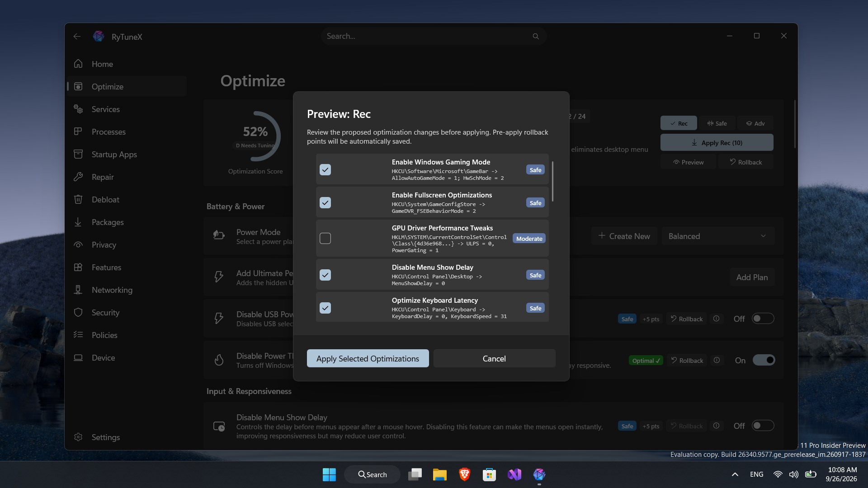Turn off the Disable Power Throttling switch
The width and height of the screenshot is (868, 488).
coord(764,360)
